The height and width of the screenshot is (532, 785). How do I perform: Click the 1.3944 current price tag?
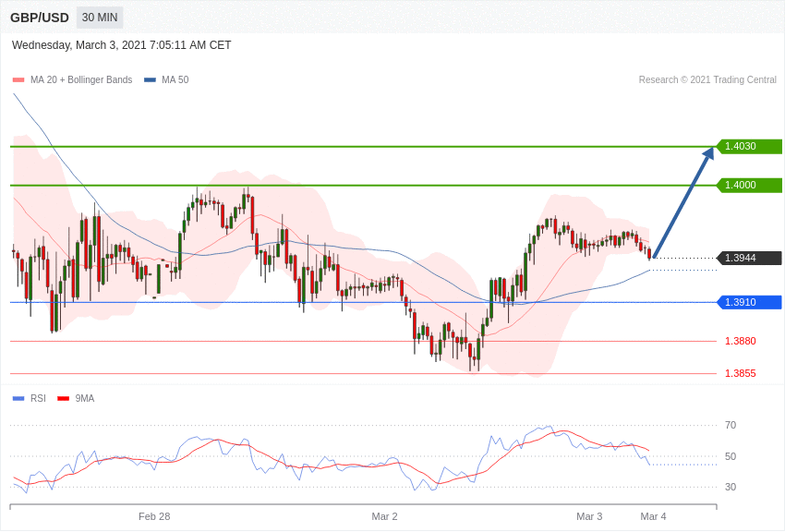tap(750, 259)
